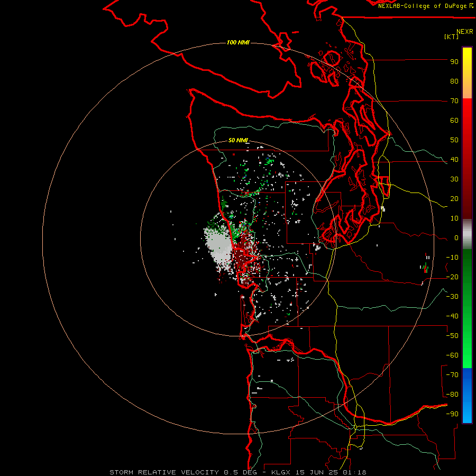Image resolution: width=476 pixels, height=476 pixels.
Task: Pick the red segment of the velocity color bar
Action: point(467,159)
